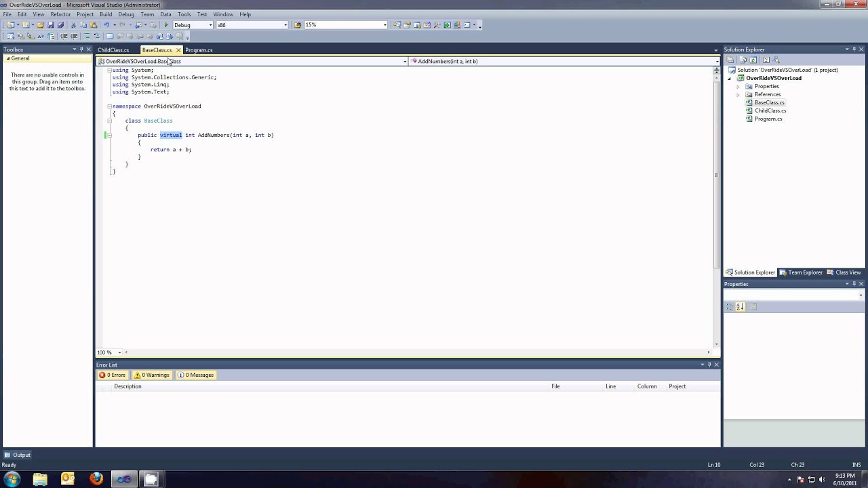Open the 15% find combo box dropdown

pos(384,25)
